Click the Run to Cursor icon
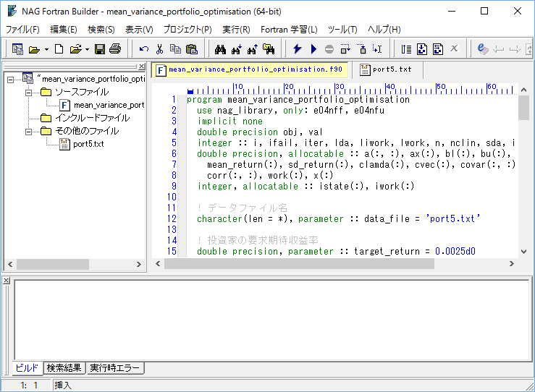 click(377, 49)
